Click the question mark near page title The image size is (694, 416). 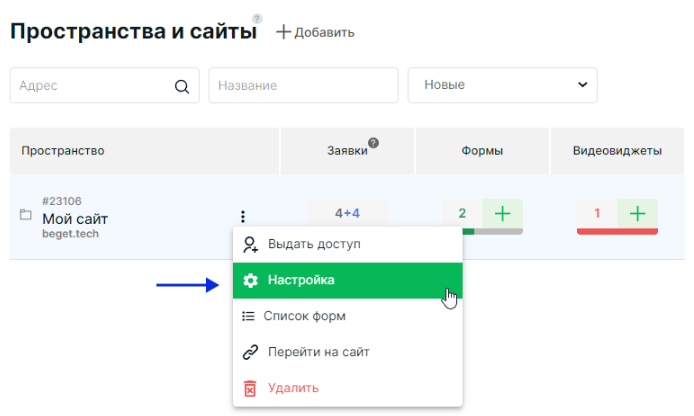(x=257, y=19)
